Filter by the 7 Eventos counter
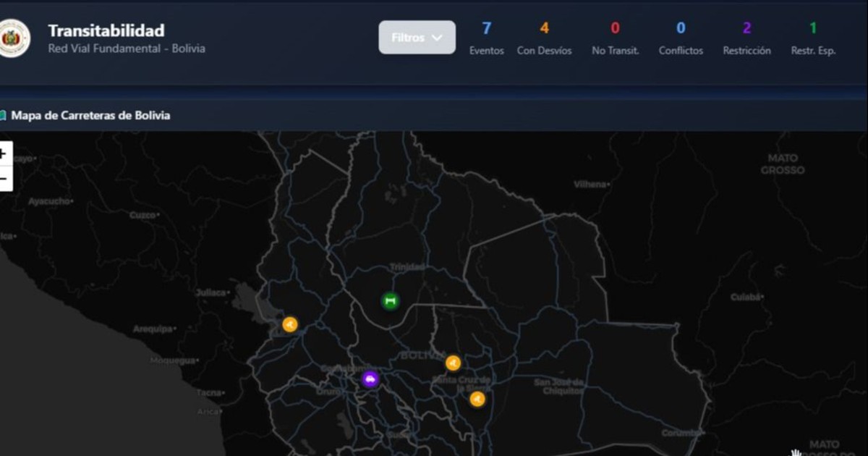868x456 pixels. pos(486,38)
